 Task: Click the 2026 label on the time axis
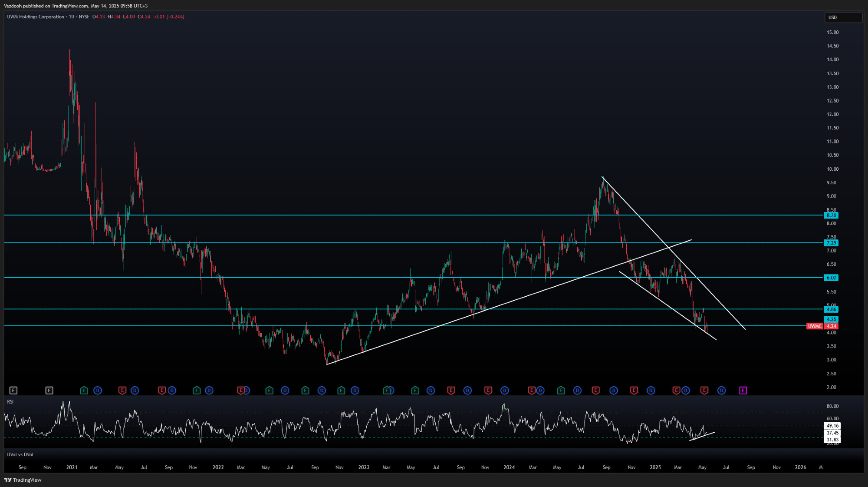800,467
